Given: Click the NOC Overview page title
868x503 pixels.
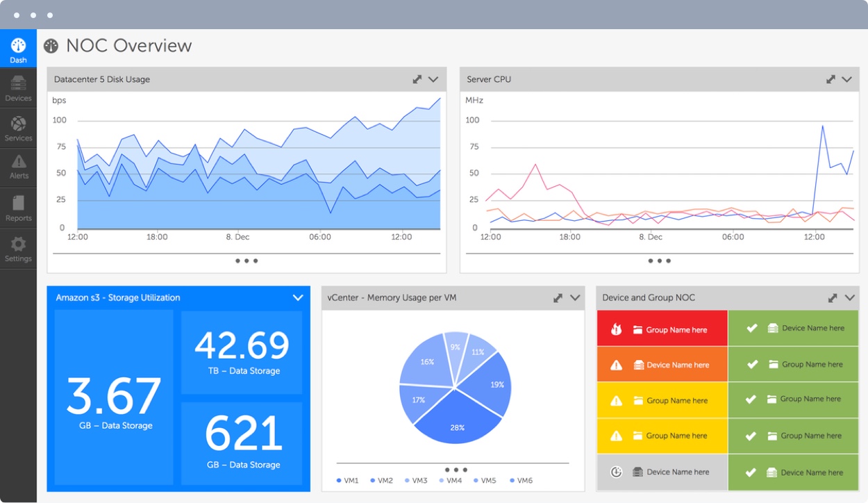Looking at the screenshot, I should pyautogui.click(x=128, y=46).
